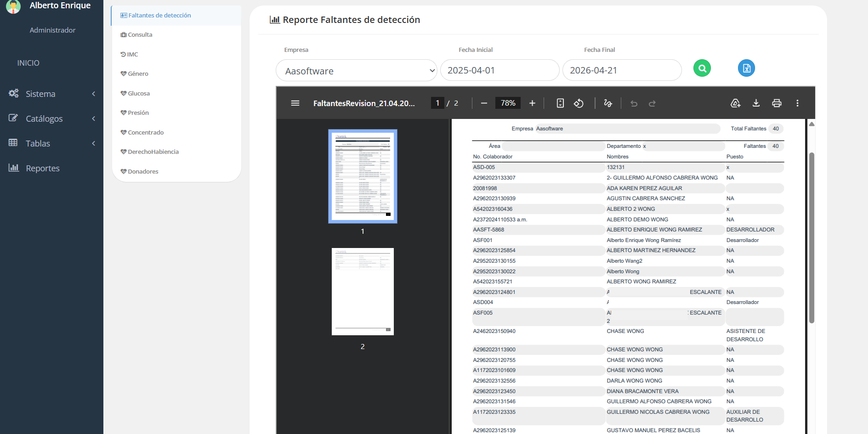Save the PDF to Drive icon
868x434 pixels.
click(736, 103)
